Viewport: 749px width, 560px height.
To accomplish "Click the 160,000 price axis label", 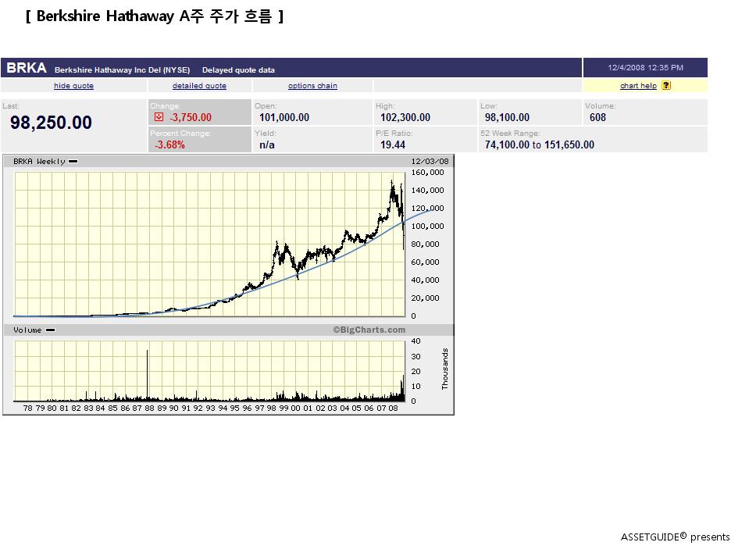I will [427, 173].
